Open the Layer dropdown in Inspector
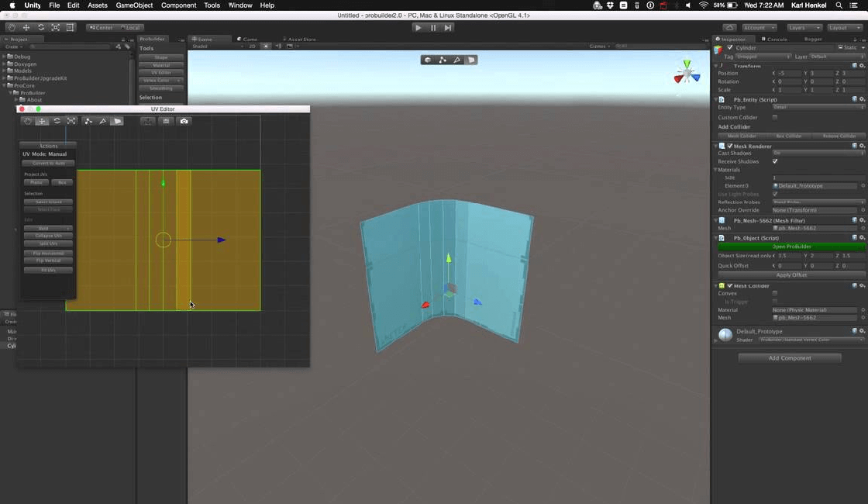Viewport: 868px width, 504px height. 837,57
